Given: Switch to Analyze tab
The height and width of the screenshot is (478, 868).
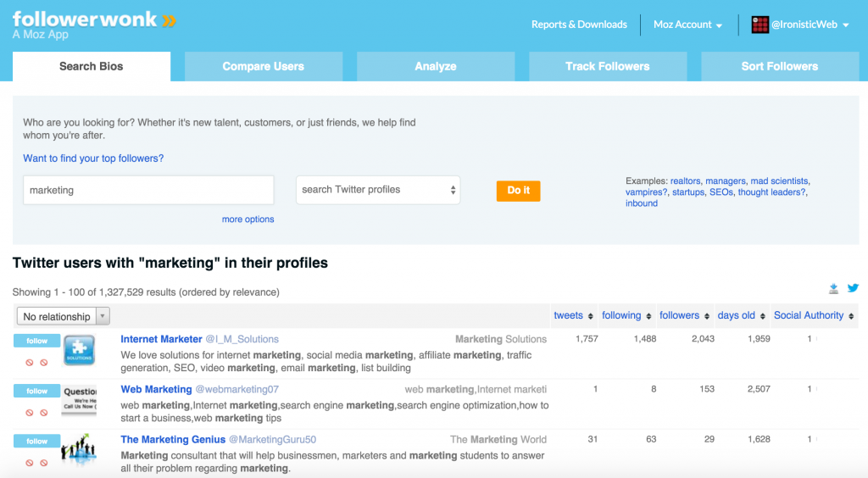Looking at the screenshot, I should pos(436,66).
